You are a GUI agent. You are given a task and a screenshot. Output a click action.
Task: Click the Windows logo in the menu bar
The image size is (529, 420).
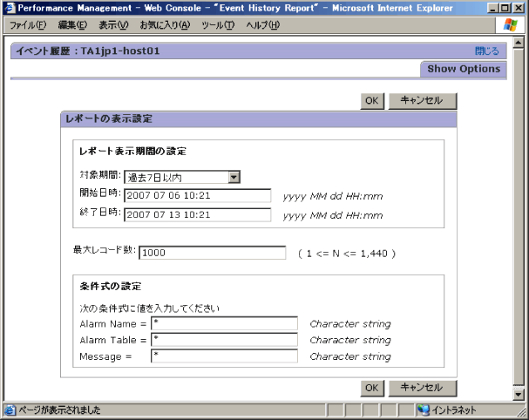[x=510, y=25]
